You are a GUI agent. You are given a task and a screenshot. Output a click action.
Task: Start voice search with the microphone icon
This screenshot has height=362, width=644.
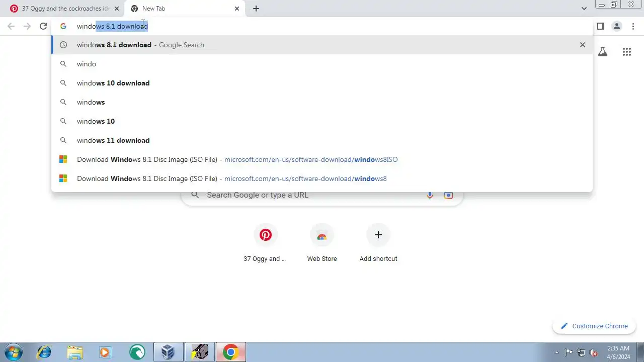(430, 195)
